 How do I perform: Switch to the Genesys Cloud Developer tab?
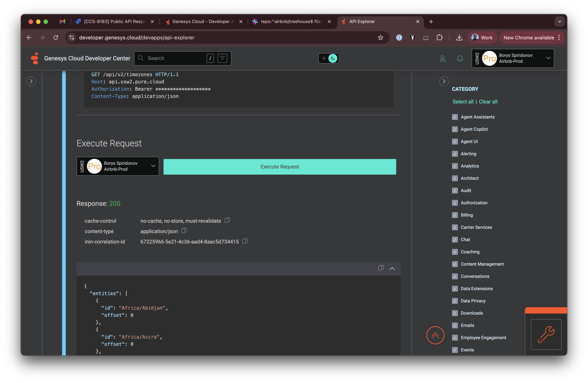(x=203, y=22)
